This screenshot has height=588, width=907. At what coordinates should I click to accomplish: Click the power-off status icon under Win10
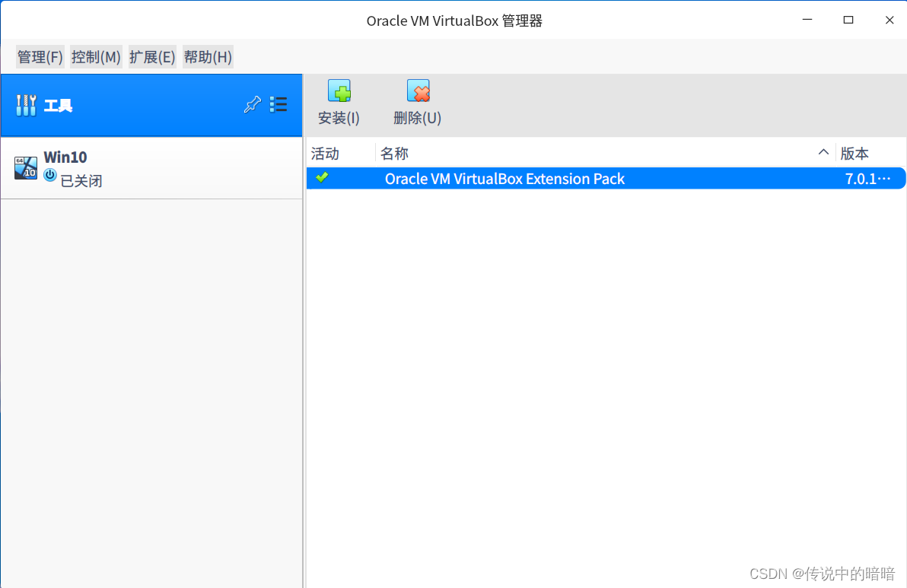click(50, 175)
